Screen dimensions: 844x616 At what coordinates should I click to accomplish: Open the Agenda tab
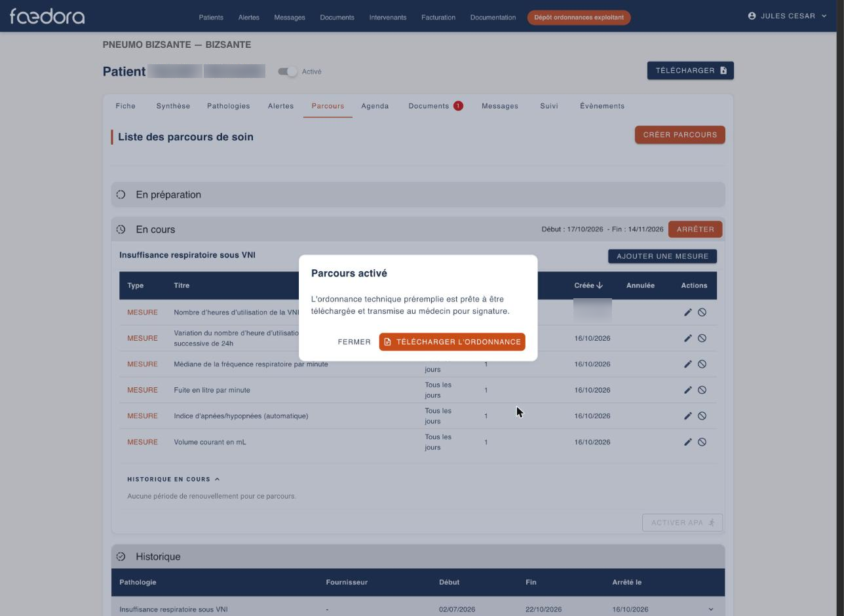point(375,106)
